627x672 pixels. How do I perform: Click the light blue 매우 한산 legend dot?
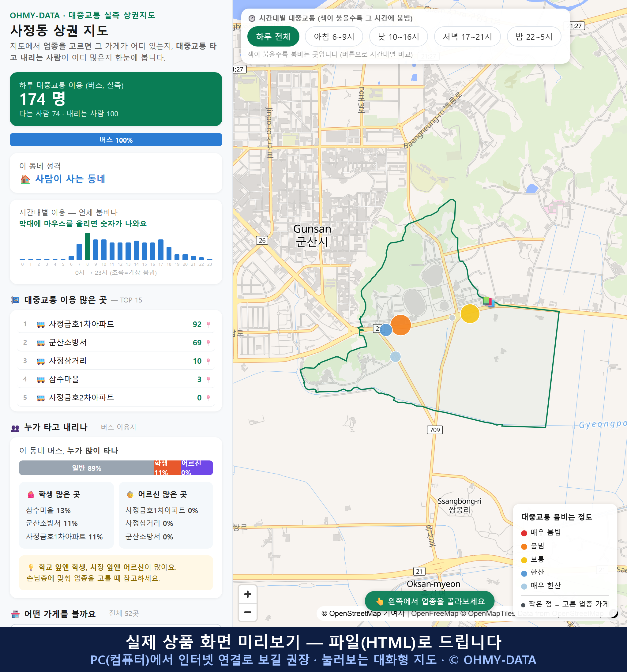click(524, 587)
